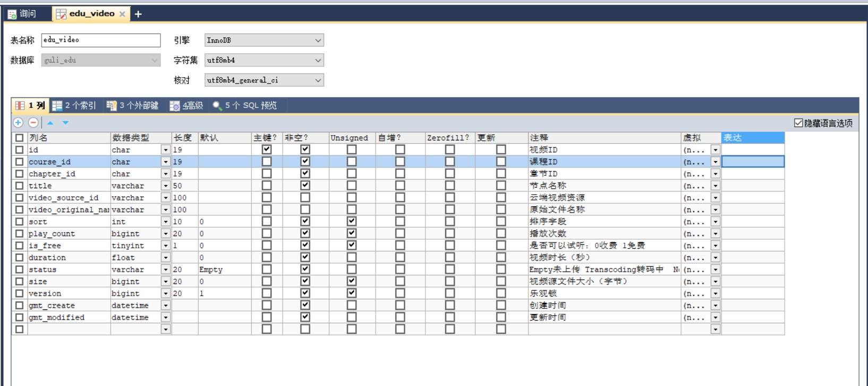Click the size column name cell
This screenshot has width=868, height=386.
pyautogui.click(x=69, y=281)
